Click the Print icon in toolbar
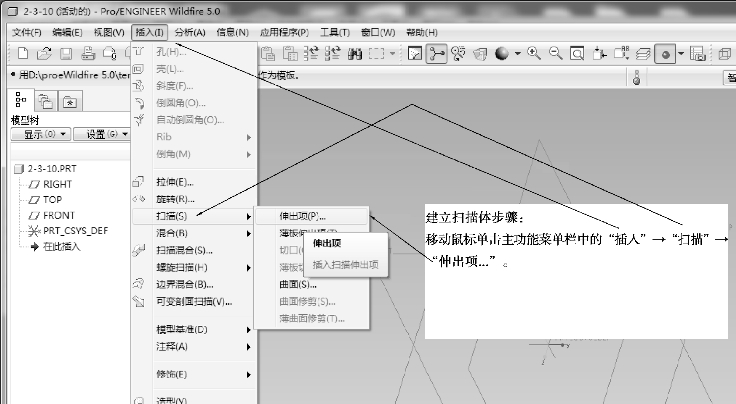736x404 pixels. (x=88, y=53)
